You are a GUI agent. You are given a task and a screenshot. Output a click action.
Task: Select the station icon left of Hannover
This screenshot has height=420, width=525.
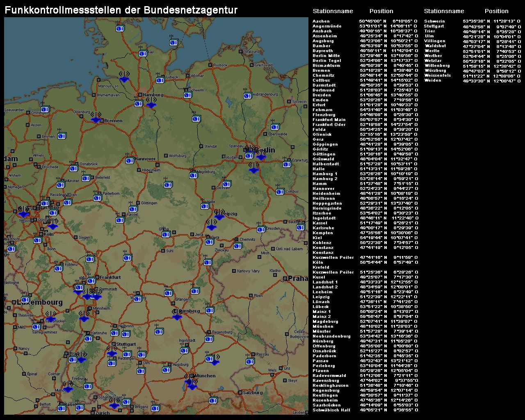coord(130,160)
